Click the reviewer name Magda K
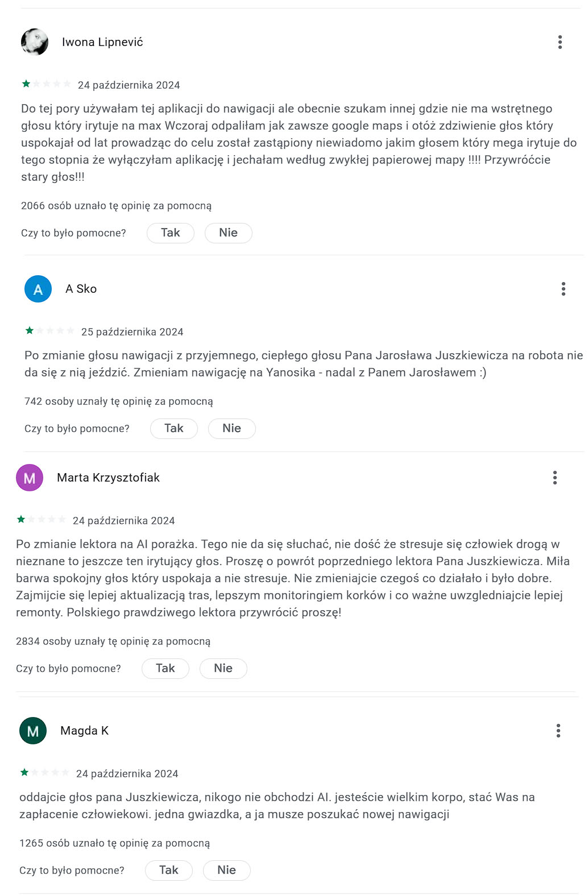Image resolution: width=588 pixels, height=895 pixels. (84, 731)
